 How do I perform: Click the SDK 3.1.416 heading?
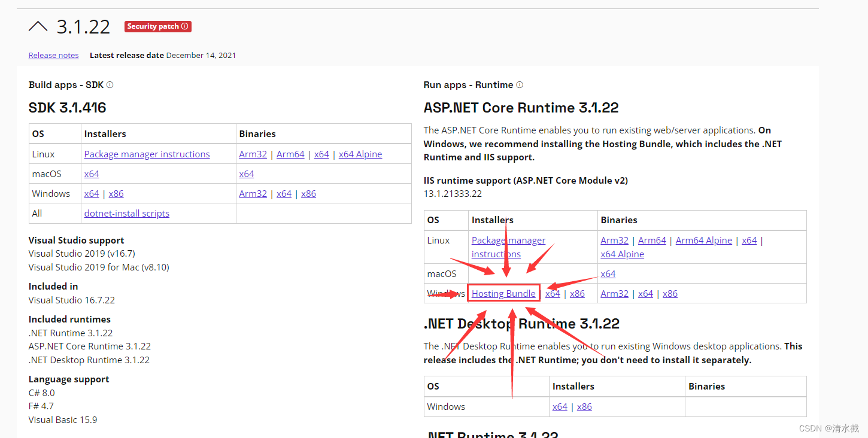pos(68,108)
